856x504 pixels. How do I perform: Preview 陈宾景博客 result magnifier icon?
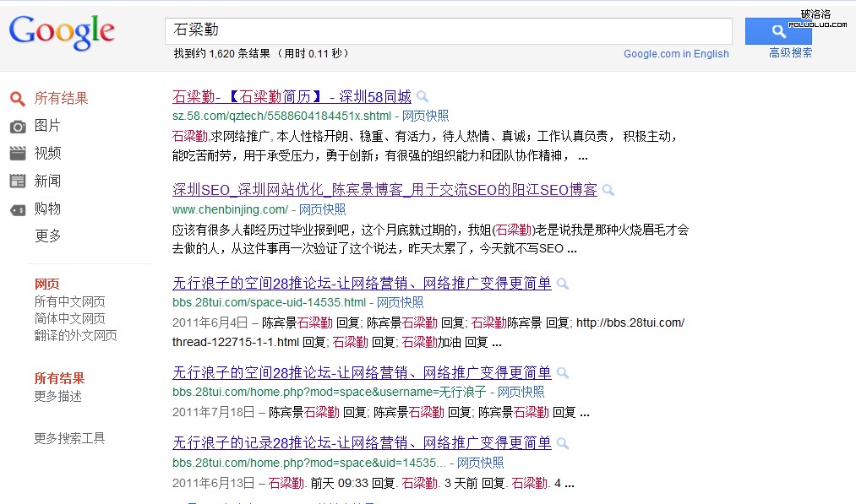click(608, 190)
